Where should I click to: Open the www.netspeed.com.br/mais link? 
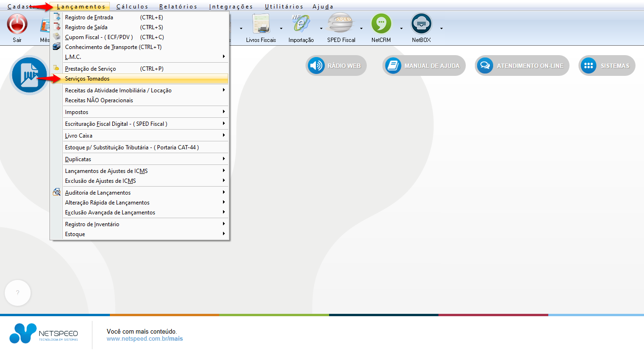tap(145, 338)
